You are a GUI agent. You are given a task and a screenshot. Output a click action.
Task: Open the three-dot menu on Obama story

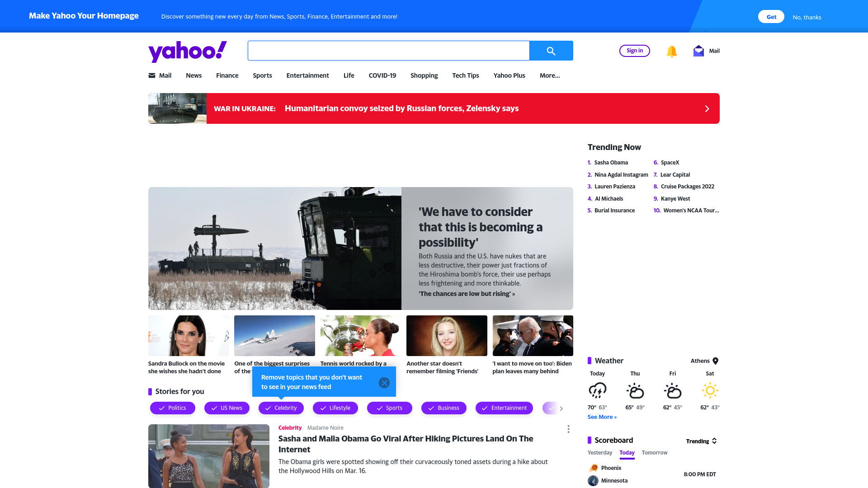tap(568, 429)
